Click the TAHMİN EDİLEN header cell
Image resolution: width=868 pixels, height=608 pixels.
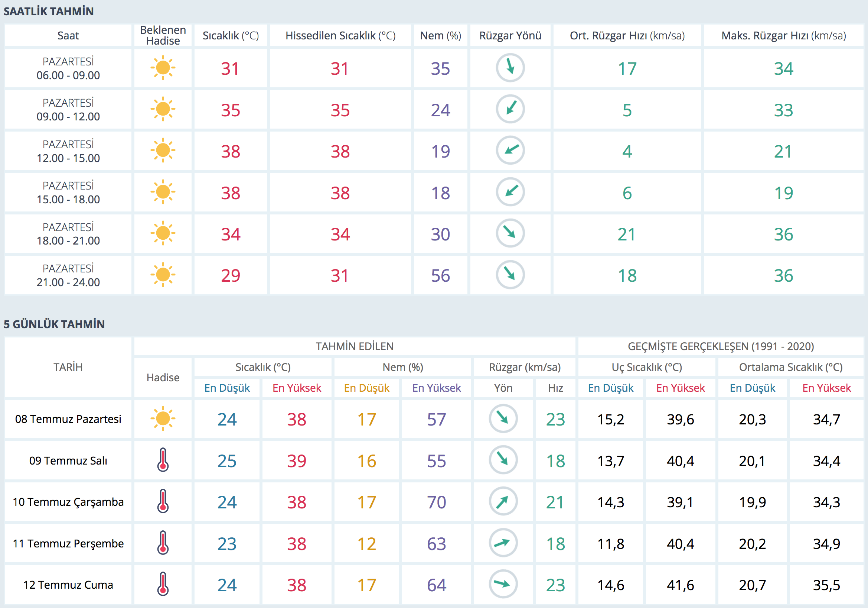(x=354, y=346)
